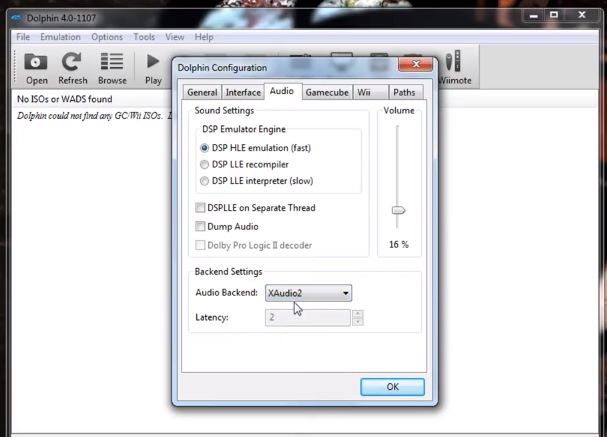Open the Emulation menu
Image resolution: width=607 pixels, height=437 pixels.
[x=60, y=37]
